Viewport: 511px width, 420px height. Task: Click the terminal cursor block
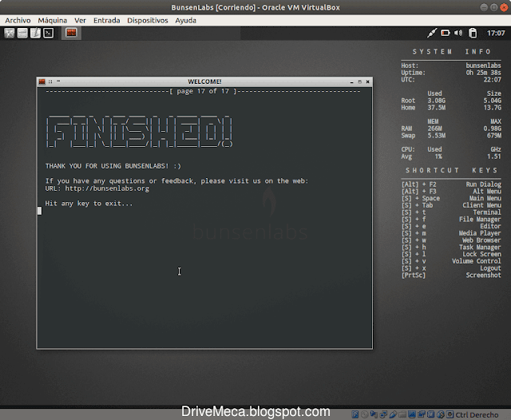coord(39,211)
